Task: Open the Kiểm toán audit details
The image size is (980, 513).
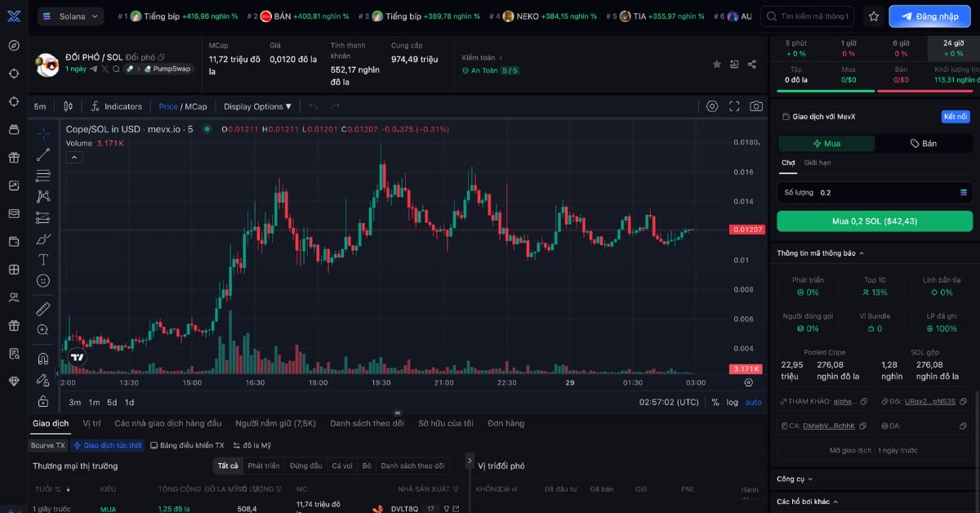Action: pos(482,57)
